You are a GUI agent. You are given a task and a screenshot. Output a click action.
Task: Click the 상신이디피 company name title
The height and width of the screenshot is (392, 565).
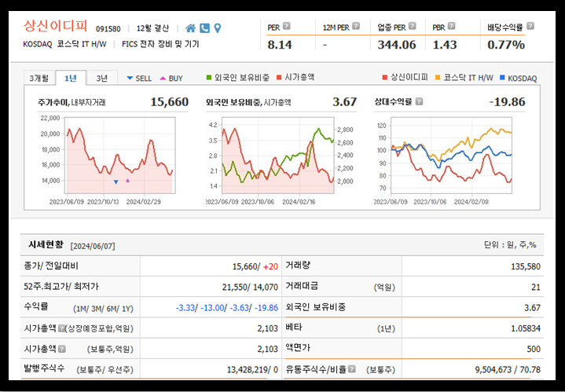pyautogui.click(x=56, y=26)
